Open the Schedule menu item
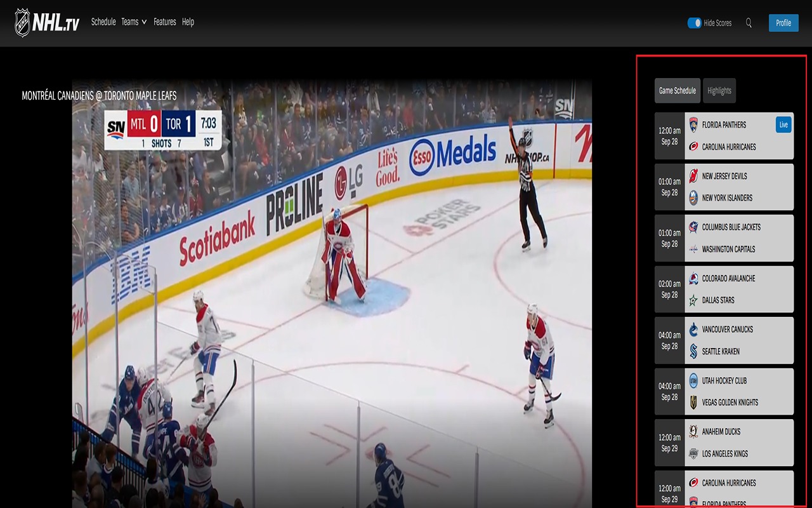 coord(103,22)
